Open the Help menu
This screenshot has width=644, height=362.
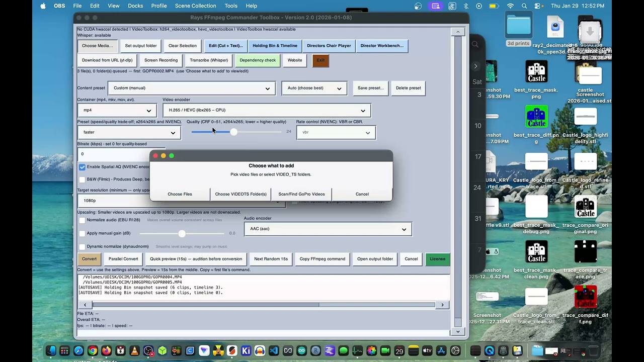252,6
